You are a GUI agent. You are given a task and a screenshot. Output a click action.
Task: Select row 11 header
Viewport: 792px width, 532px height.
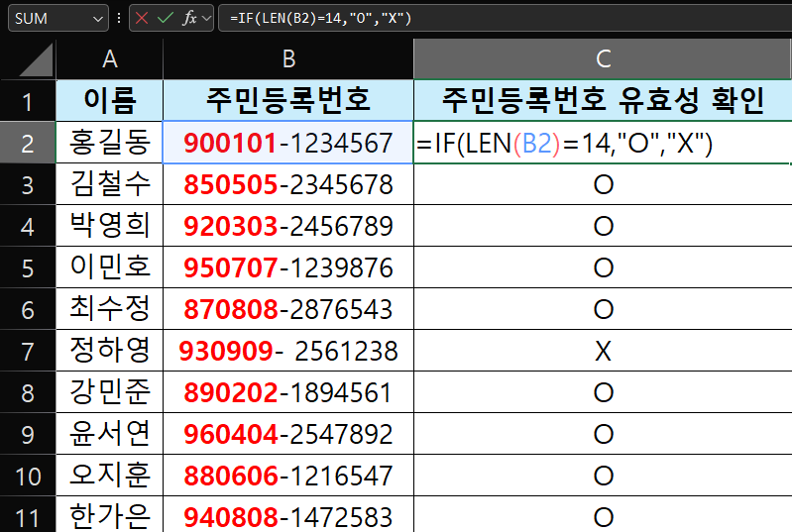point(28,514)
